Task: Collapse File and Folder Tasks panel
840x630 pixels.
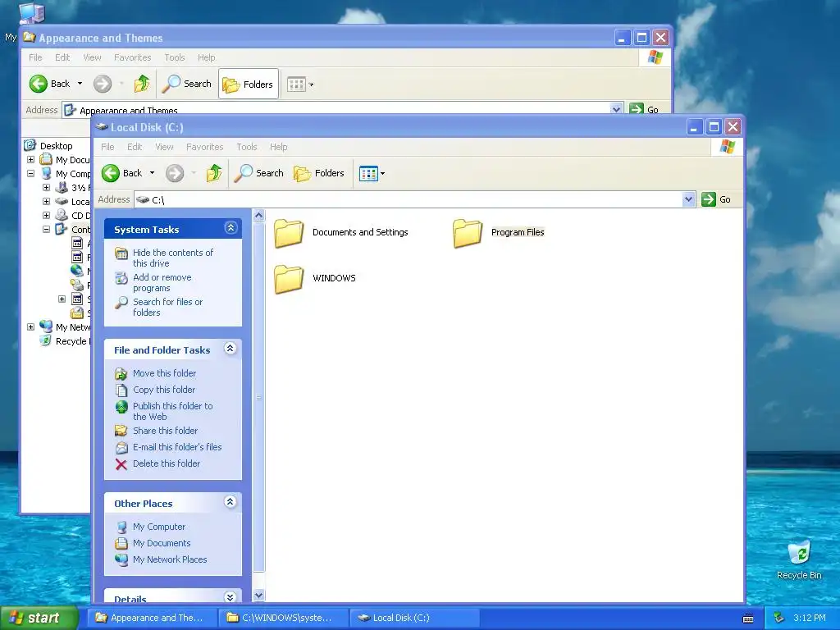Action: point(231,349)
